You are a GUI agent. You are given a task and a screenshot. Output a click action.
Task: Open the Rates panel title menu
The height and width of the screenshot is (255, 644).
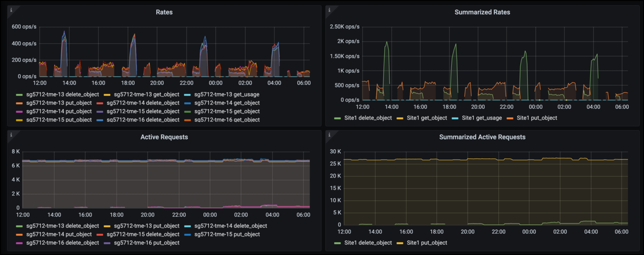pos(164,12)
